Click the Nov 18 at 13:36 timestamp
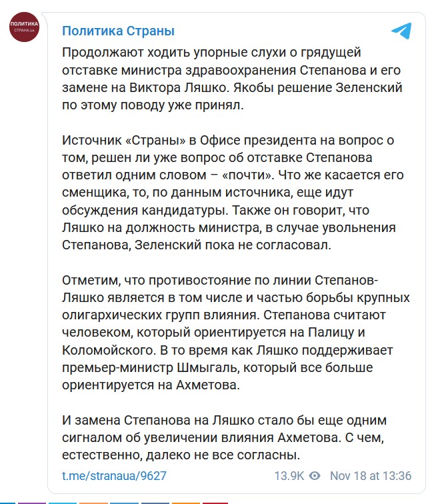The image size is (448, 504). (371, 476)
